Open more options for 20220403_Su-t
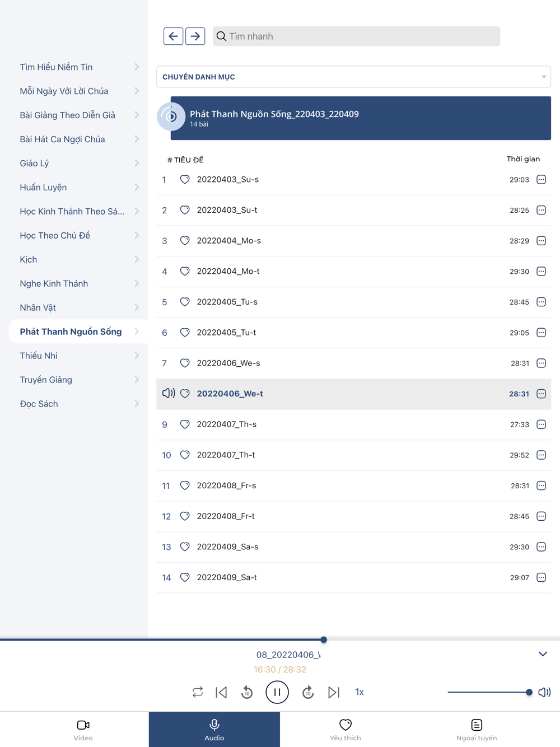The image size is (560, 747). coord(541,210)
